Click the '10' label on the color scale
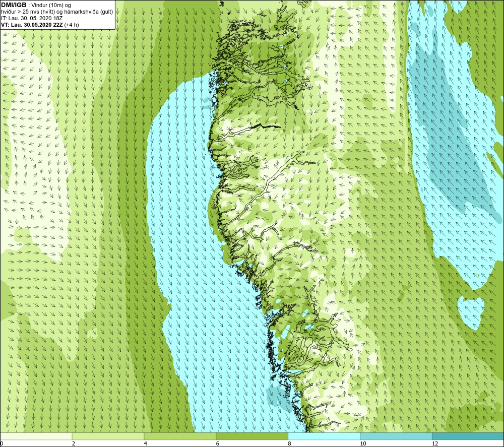 pyautogui.click(x=363, y=443)
